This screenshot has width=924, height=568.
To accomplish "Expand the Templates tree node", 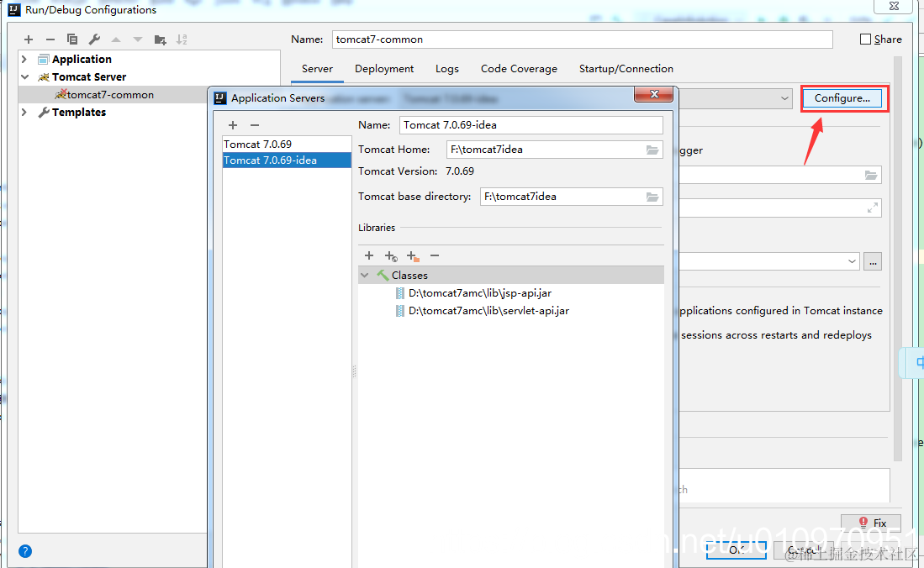I will pyautogui.click(x=24, y=112).
